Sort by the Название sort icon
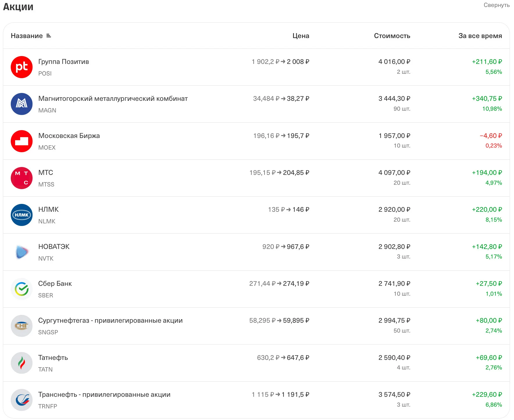 49,36
